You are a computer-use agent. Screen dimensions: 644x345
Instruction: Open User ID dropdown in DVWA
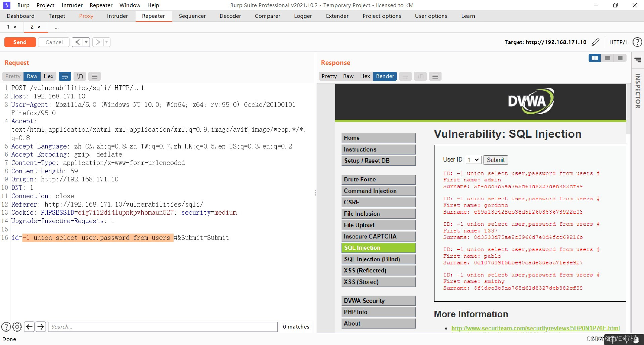[473, 160]
